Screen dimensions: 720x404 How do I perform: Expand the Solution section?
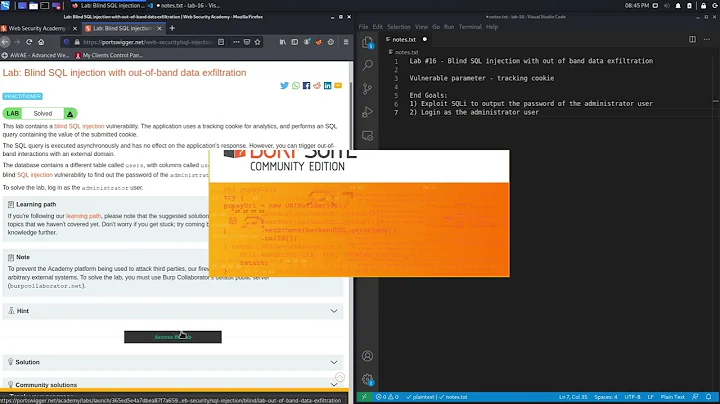(173, 362)
